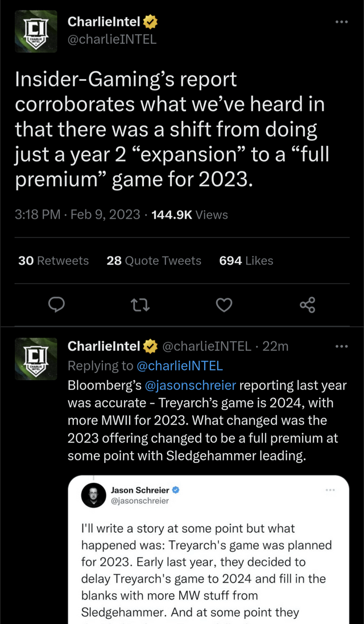Click the @charlieINTEL handle under main name
The width and height of the screenshot is (364, 624).
[111, 39]
